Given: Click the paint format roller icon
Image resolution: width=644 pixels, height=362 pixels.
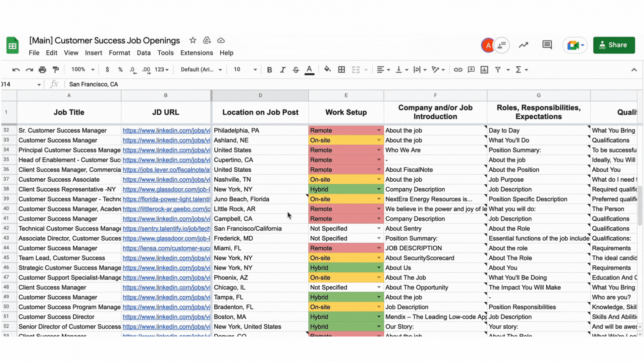Looking at the screenshot, I should 56,70.
